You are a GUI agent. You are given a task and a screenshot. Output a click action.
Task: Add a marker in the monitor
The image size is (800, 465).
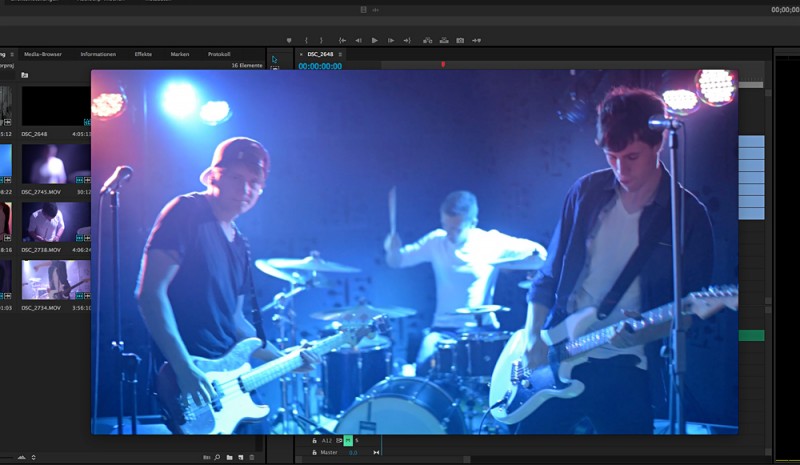tap(289, 40)
